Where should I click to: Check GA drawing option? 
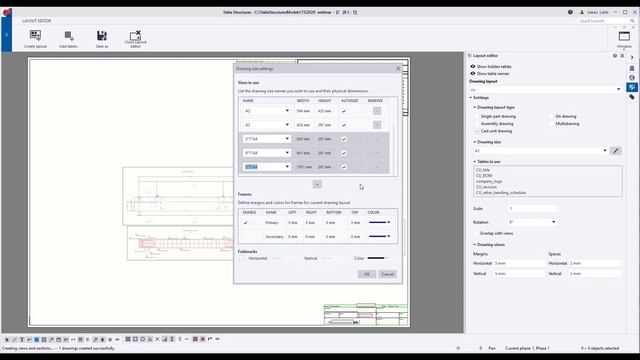(552, 116)
